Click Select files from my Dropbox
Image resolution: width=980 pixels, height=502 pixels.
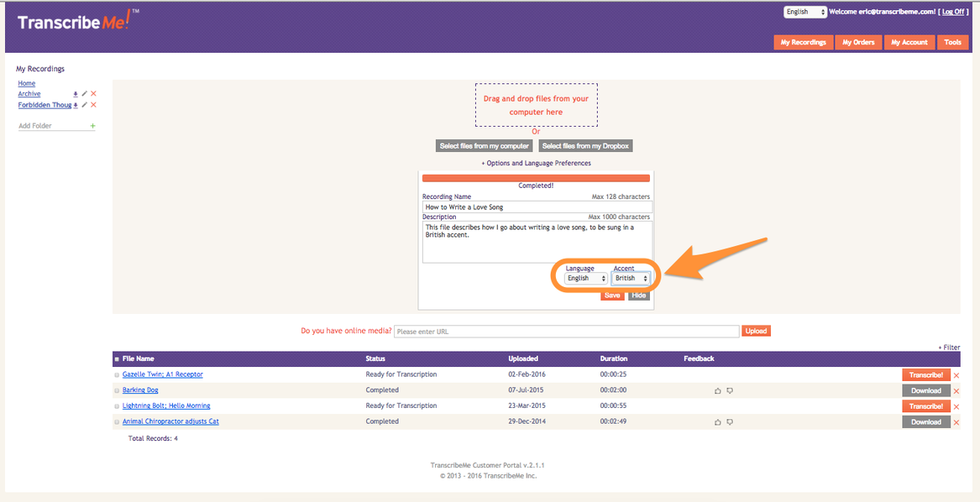pyautogui.click(x=585, y=146)
